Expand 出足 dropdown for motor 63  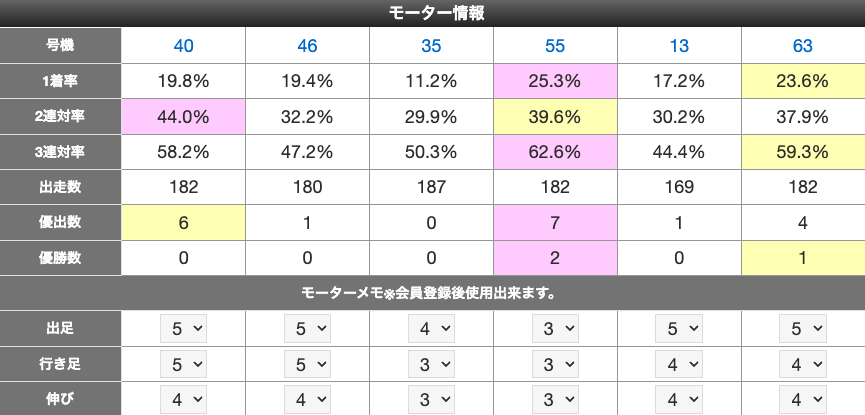[x=803, y=328]
